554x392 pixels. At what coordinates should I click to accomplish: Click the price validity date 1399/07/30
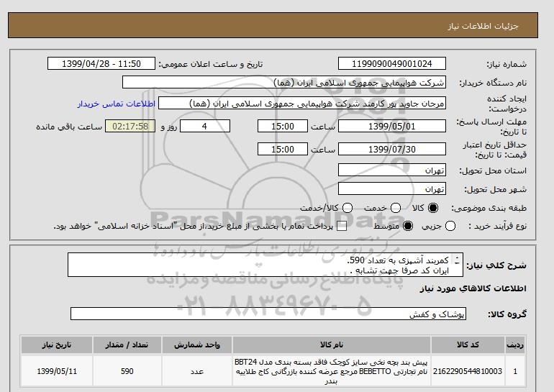click(392, 149)
